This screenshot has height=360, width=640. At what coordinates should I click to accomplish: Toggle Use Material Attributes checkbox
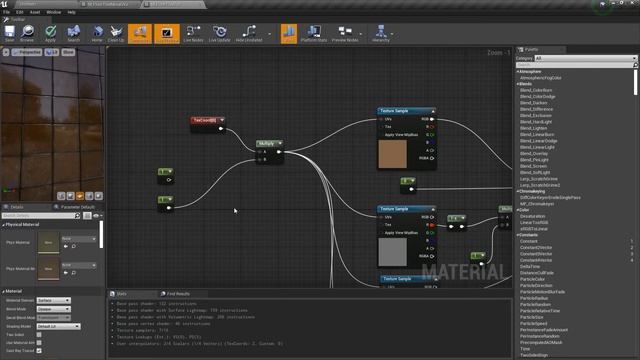point(39,342)
